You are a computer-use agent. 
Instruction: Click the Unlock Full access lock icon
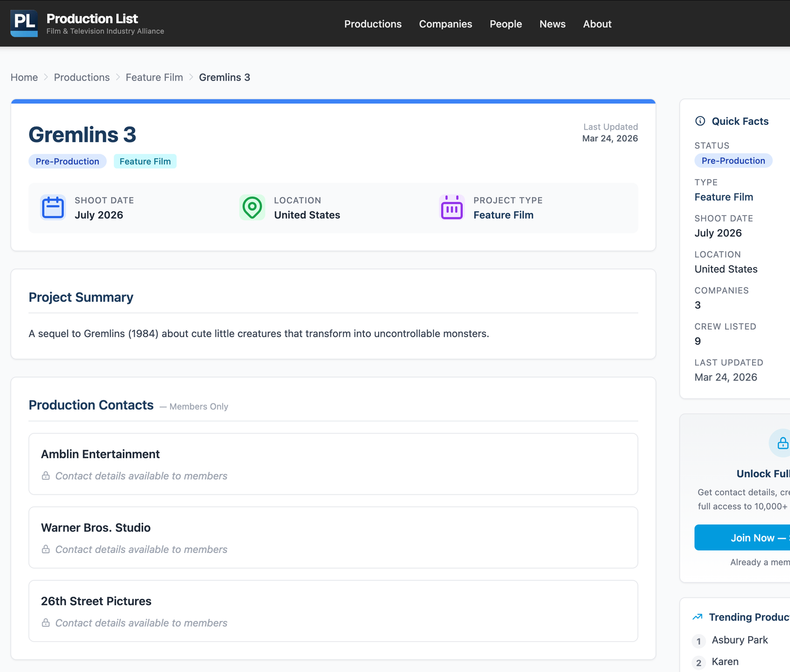tap(783, 443)
